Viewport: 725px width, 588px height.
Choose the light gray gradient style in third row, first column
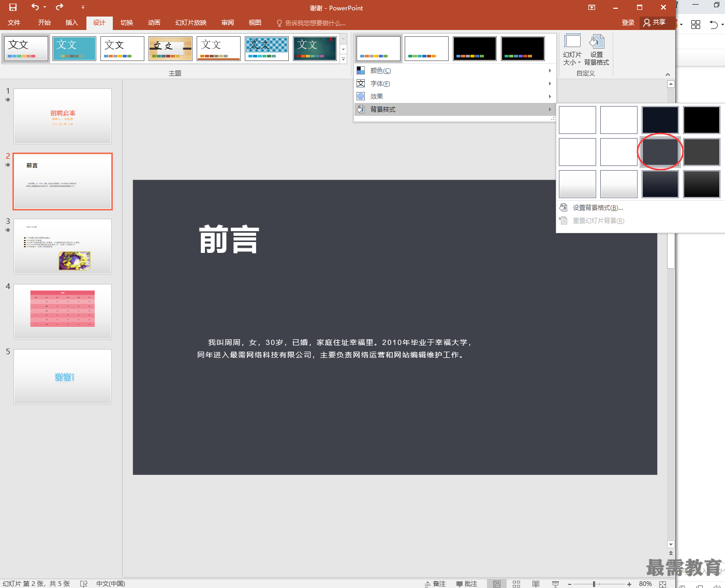578,184
